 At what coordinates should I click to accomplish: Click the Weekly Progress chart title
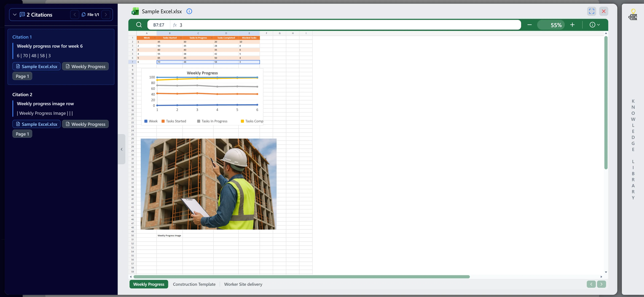click(202, 73)
